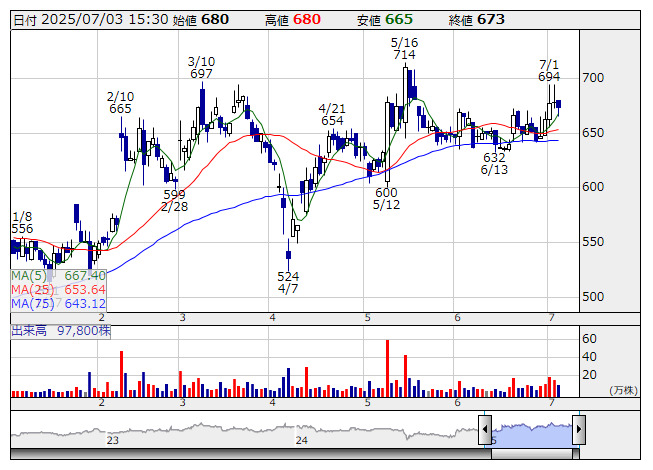653x470 pixels.
Task: Click the MA(25) 653.64 legend entry
Action: click(x=58, y=290)
